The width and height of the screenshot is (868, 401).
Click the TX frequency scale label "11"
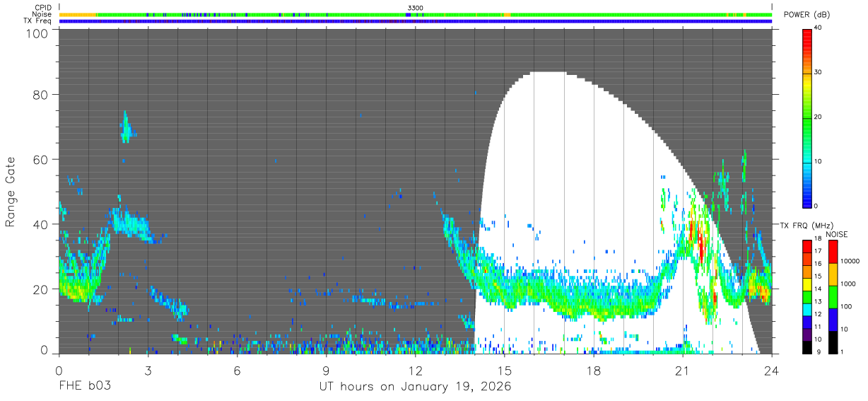(819, 327)
